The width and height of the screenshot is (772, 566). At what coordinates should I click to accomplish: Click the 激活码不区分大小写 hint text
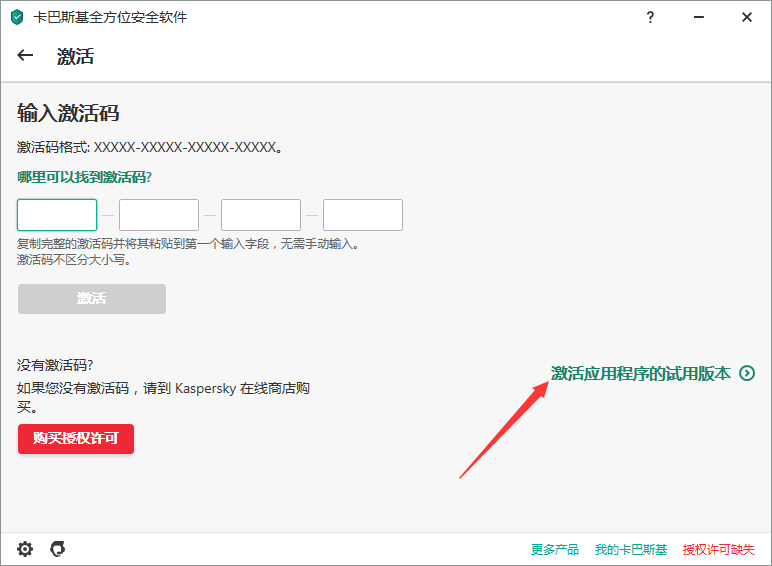click(74, 259)
